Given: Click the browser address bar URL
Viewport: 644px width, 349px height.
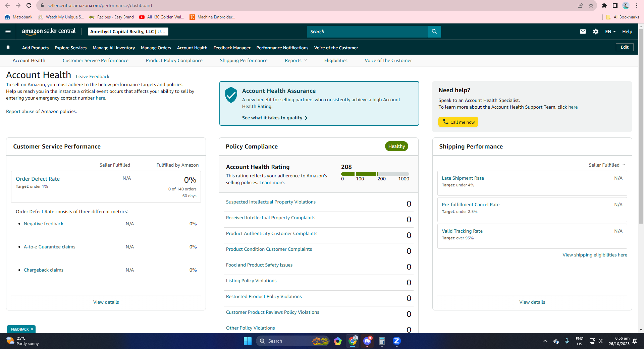Looking at the screenshot, I should point(100,5).
